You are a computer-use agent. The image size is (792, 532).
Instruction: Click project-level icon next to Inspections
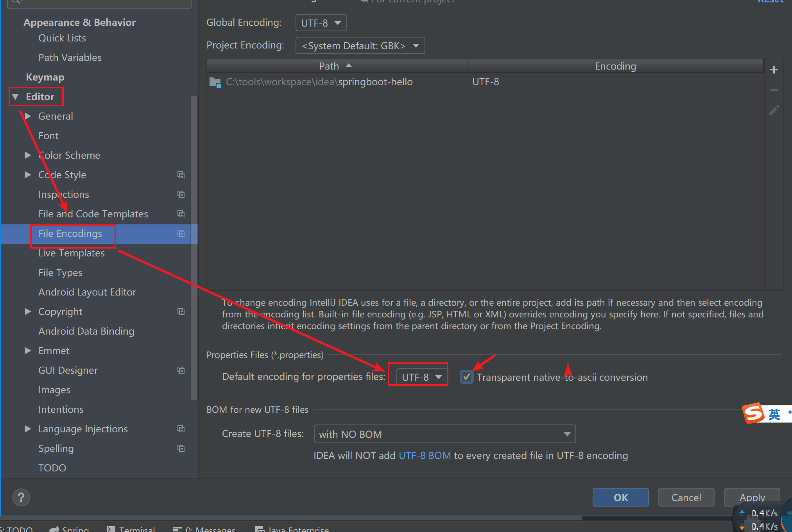(x=181, y=194)
